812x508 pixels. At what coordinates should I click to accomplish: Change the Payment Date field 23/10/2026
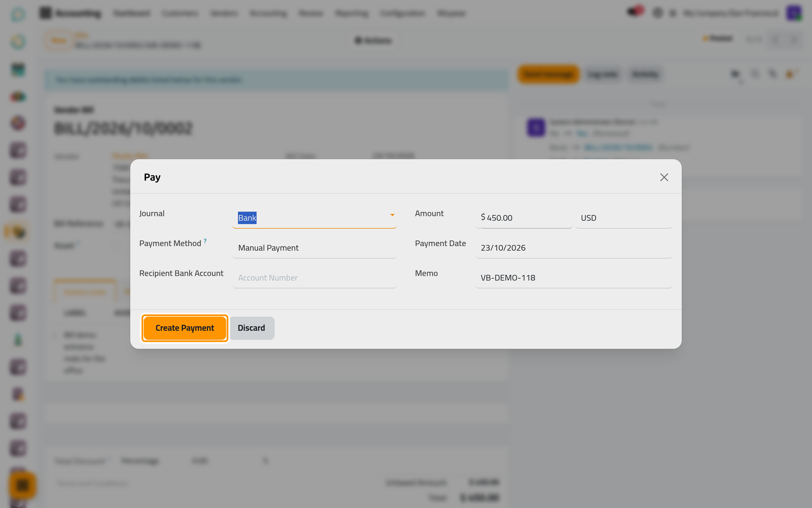pos(573,248)
